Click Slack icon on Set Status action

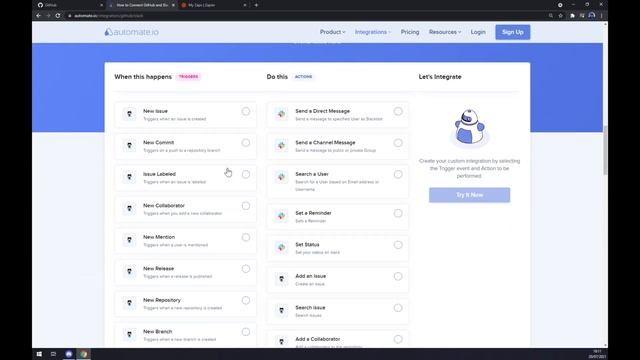point(281,247)
